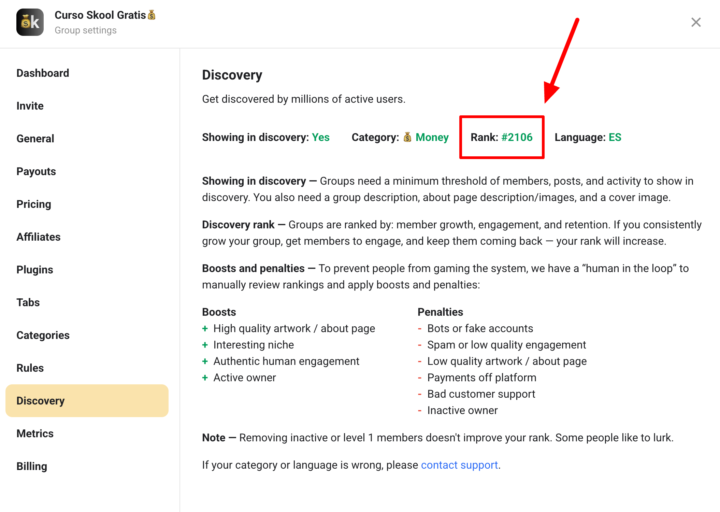The height and width of the screenshot is (512, 720).
Task: Go to the Categories section
Action: [x=43, y=335]
